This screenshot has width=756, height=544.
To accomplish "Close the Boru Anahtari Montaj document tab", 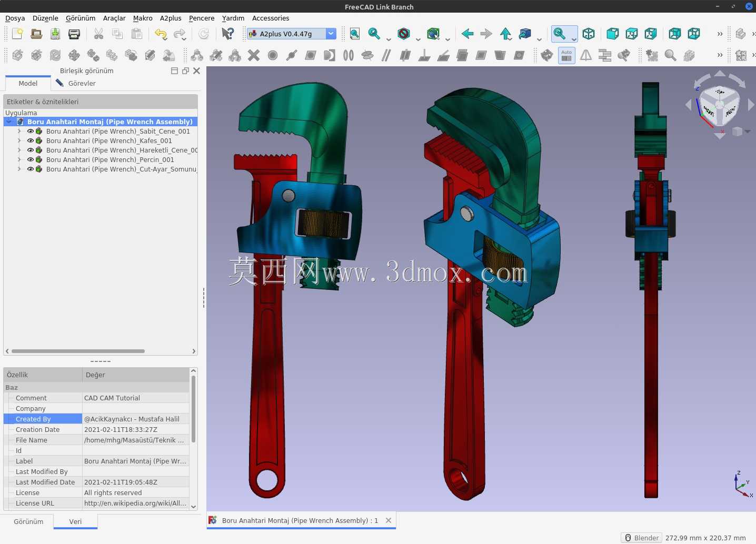I will [x=389, y=520].
